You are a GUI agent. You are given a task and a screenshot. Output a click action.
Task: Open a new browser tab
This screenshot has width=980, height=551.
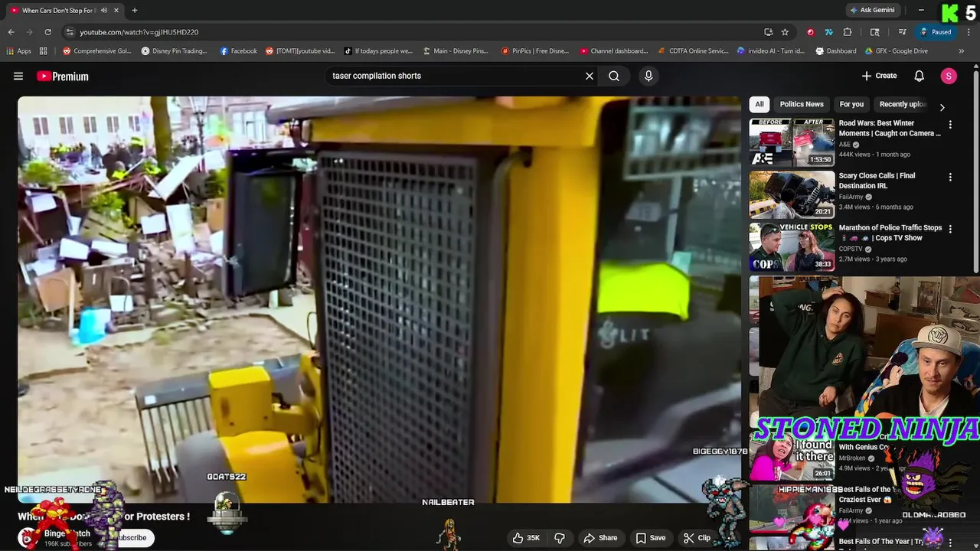[x=135, y=11]
